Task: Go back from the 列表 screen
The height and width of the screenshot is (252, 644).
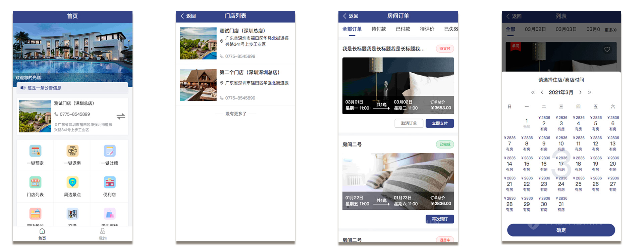Action: (514, 16)
